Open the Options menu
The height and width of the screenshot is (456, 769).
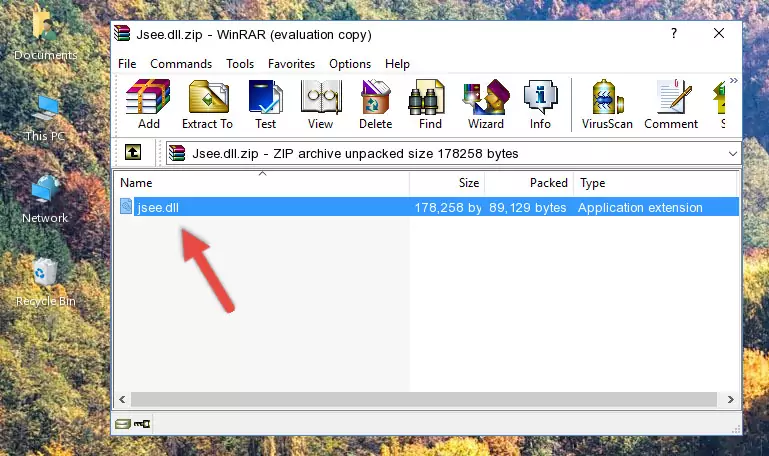pyautogui.click(x=350, y=64)
